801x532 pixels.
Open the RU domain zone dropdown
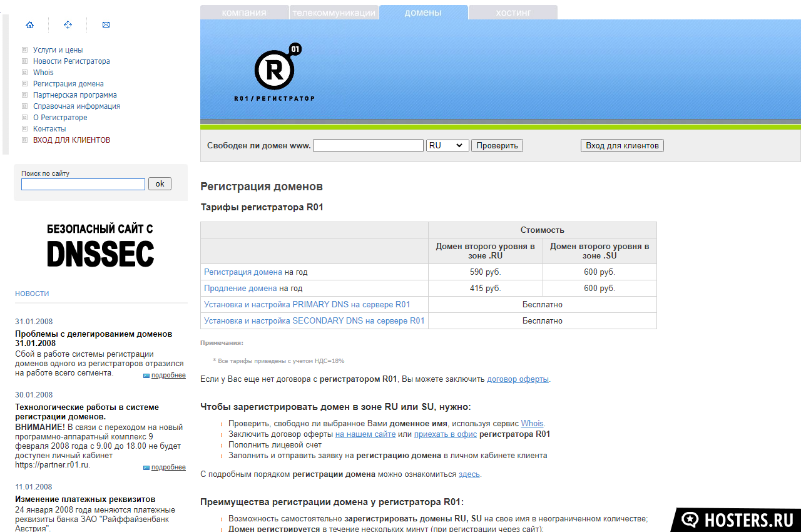tap(447, 145)
